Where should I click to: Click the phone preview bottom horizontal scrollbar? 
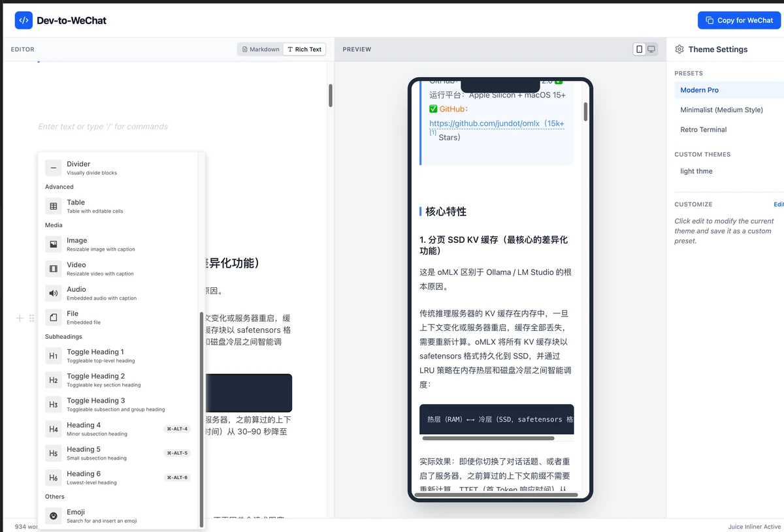click(x=497, y=495)
